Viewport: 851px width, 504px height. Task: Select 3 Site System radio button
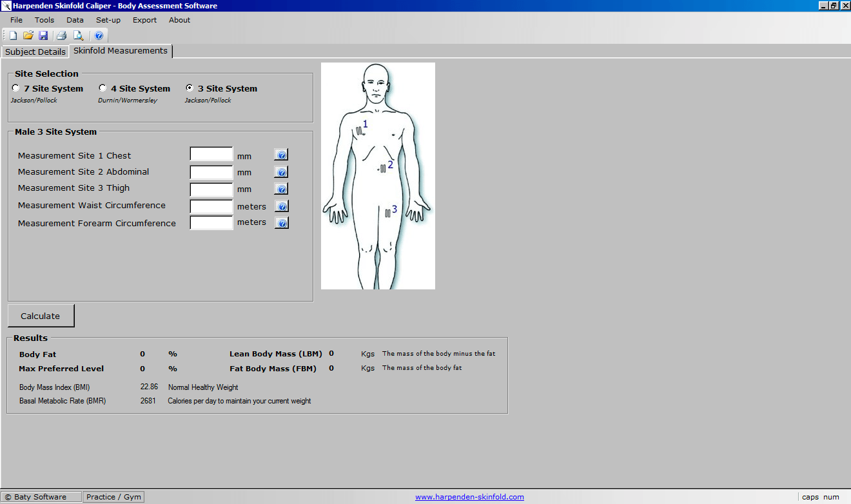pos(190,88)
